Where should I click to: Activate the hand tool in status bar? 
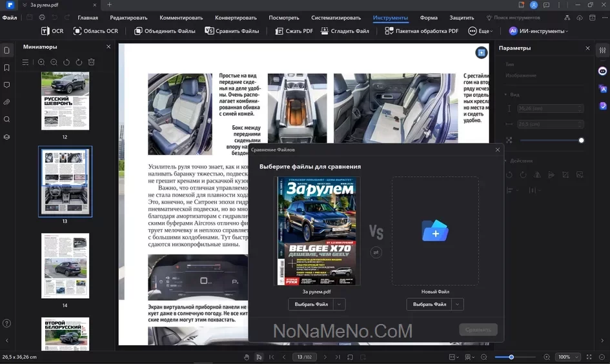point(246,357)
